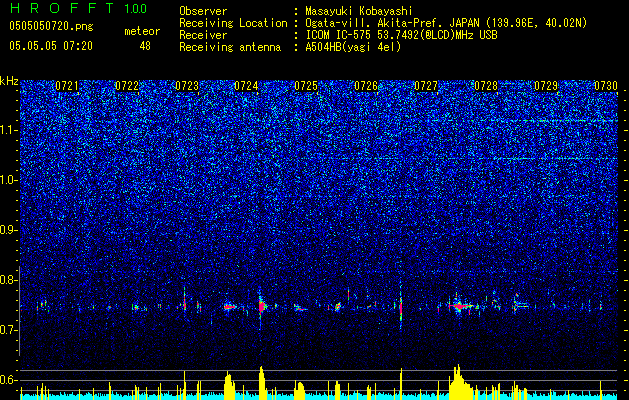
Task: Click the 0729 time marker
Action: [x=546, y=86]
